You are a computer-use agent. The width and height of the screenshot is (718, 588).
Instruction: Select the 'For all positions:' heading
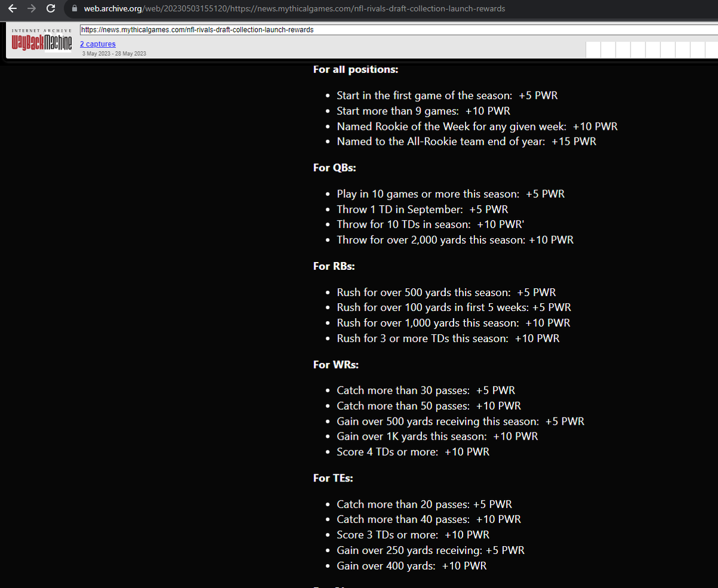pos(355,69)
